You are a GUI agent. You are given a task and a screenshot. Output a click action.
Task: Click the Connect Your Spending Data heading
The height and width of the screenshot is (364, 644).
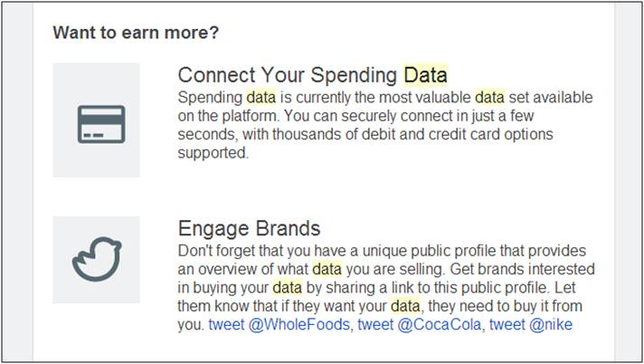pos(312,75)
